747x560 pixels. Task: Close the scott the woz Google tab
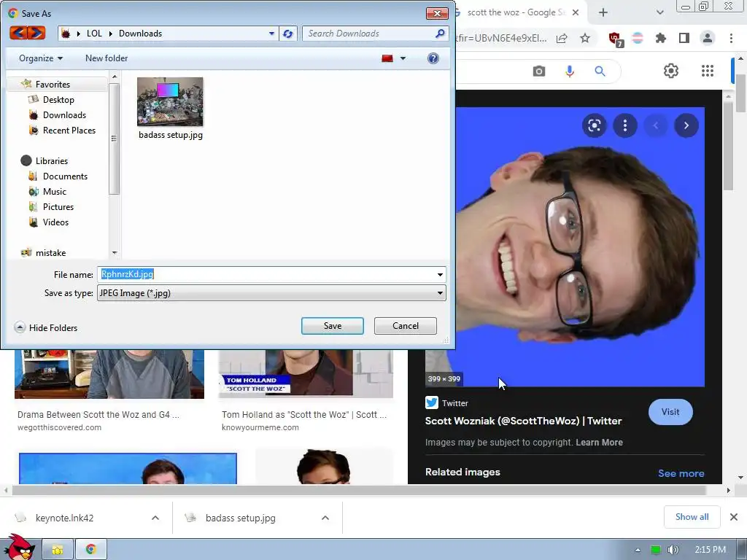(576, 13)
